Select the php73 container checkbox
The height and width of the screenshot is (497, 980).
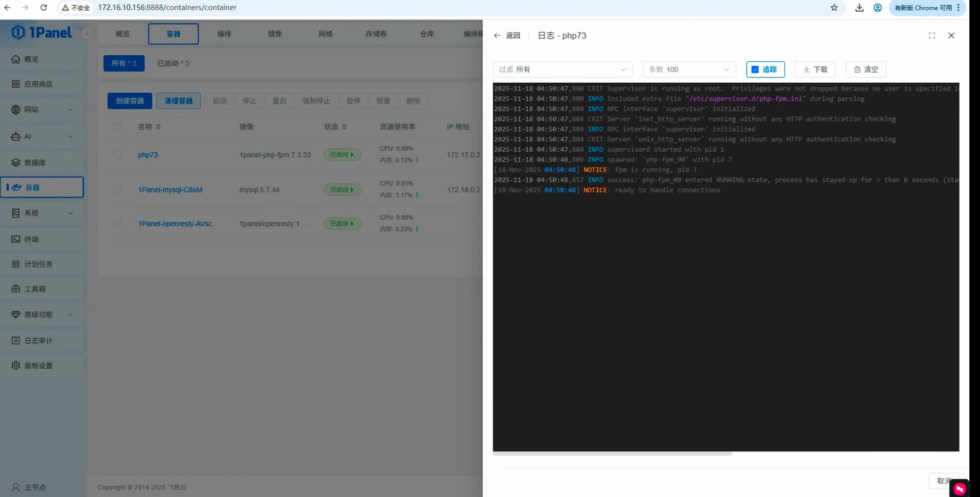click(x=117, y=155)
